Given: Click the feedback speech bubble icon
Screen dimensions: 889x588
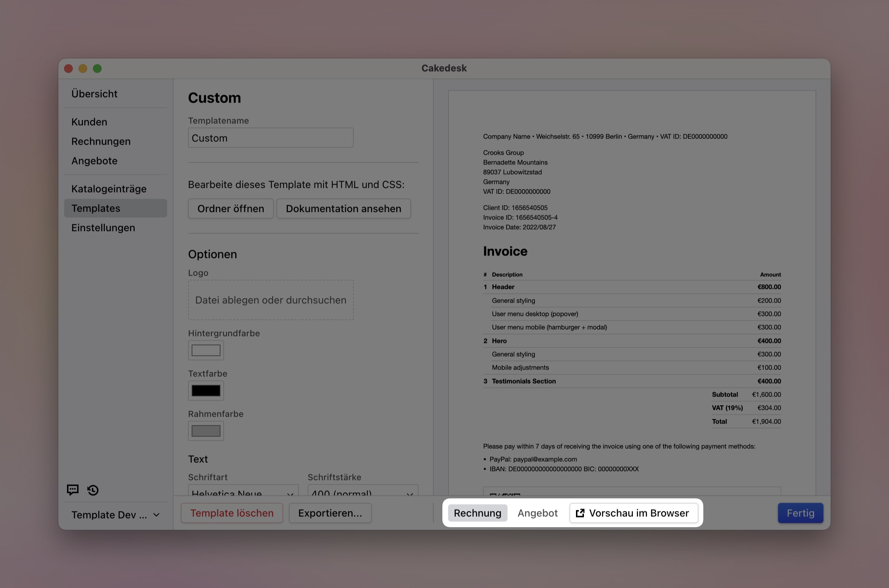Looking at the screenshot, I should [x=72, y=490].
